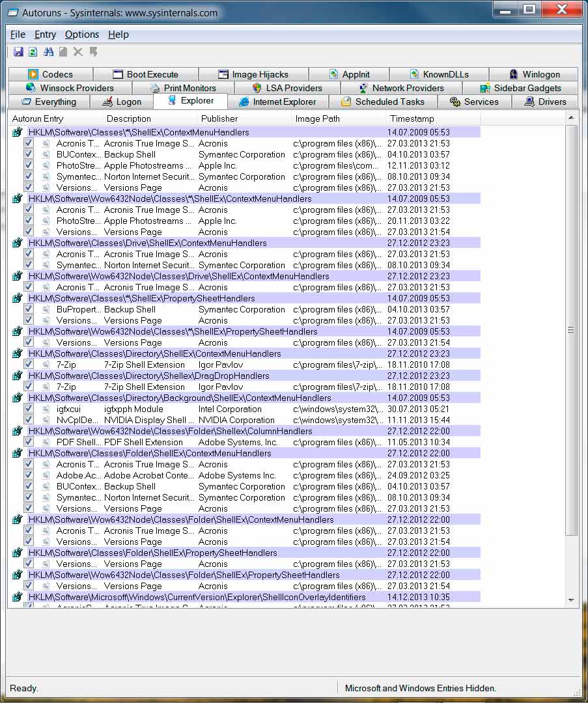Screen dimensions: 588x703
Task: Click icon beside Adobe.Ac entry
Action: click(x=46, y=475)
